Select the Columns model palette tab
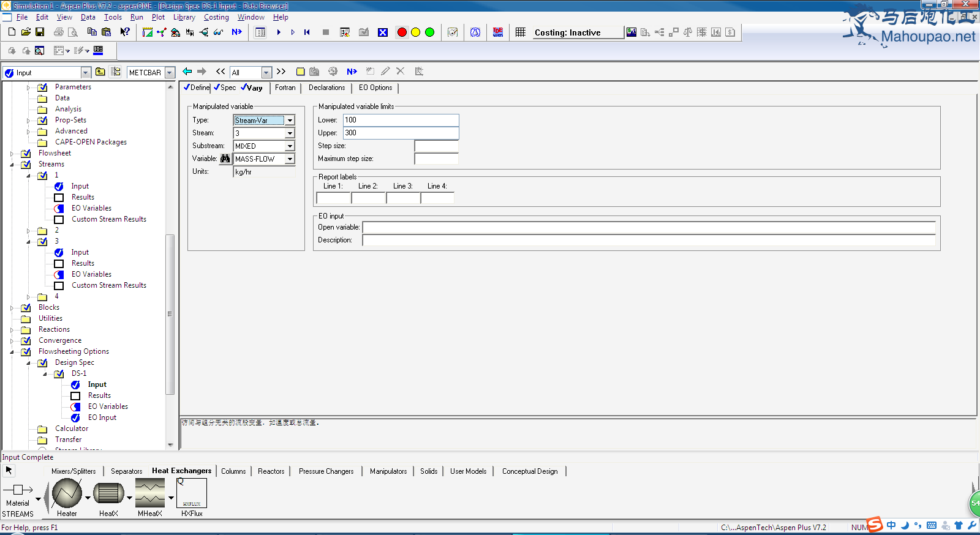The height and width of the screenshot is (535, 980). click(233, 471)
